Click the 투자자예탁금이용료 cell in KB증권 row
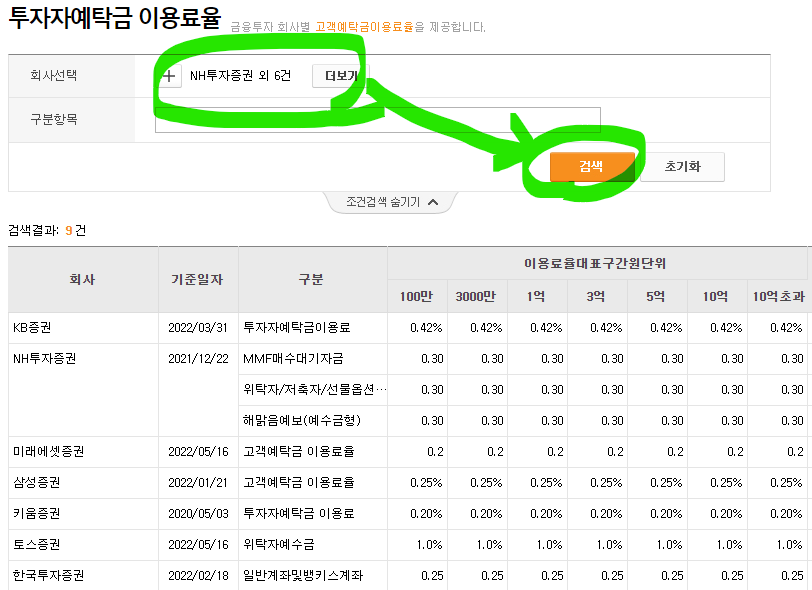This screenshot has width=812, height=590. click(x=312, y=328)
